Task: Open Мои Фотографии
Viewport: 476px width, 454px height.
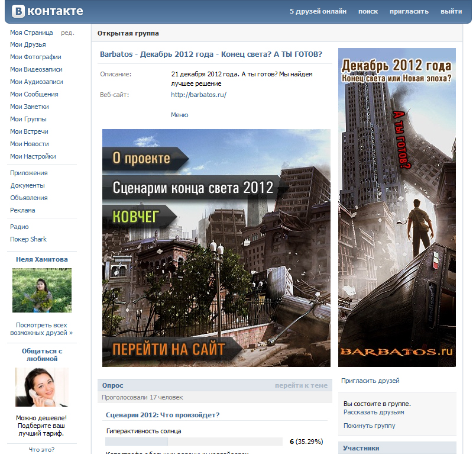Action: click(35, 57)
